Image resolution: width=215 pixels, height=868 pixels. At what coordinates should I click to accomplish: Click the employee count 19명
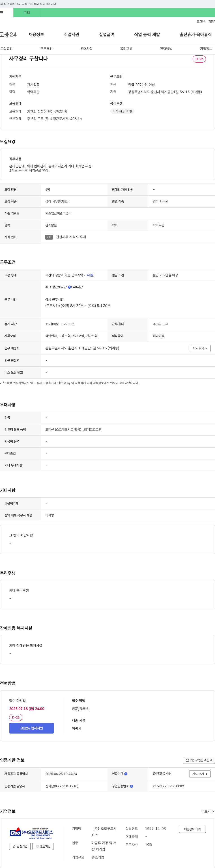(x=149, y=845)
